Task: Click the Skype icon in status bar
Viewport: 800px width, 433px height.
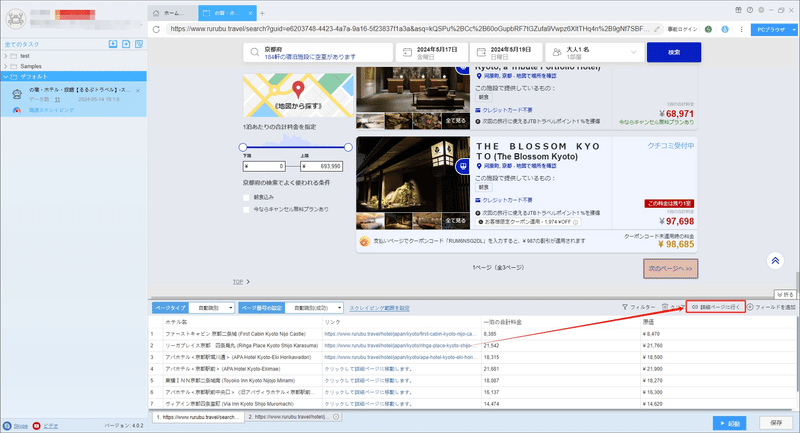Action: 7,425
